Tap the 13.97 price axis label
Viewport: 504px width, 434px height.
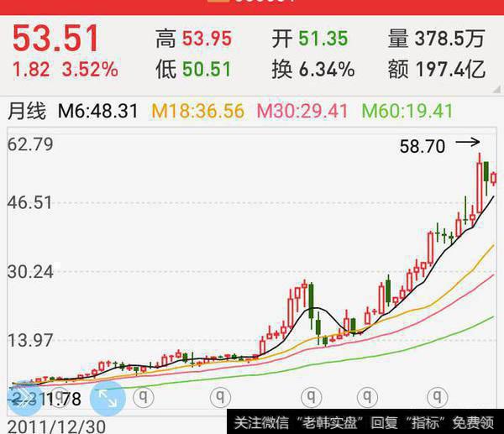(x=30, y=340)
